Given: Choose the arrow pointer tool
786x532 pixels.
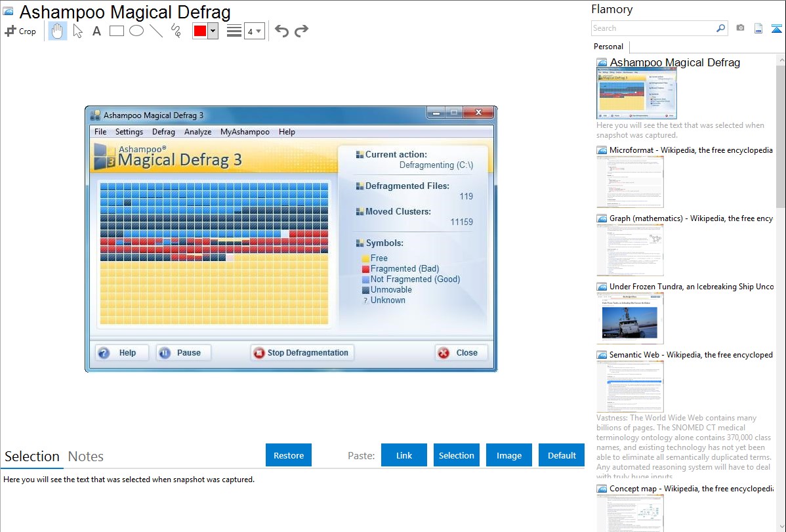Looking at the screenshot, I should 77,31.
